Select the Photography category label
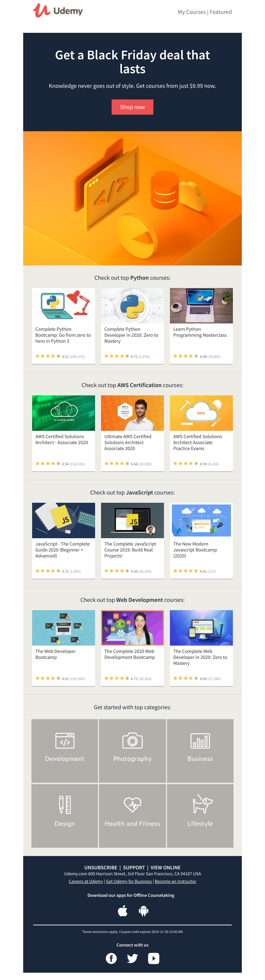Image resolution: width=265 pixels, height=980 pixels. tap(132, 758)
